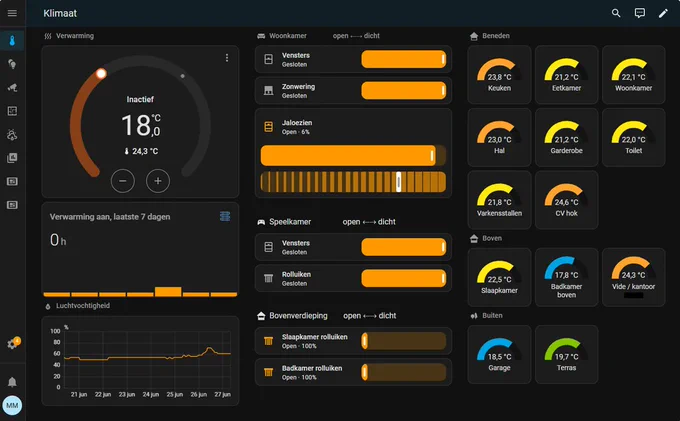Open the Hal temperature gauge
The height and width of the screenshot is (421, 680).
tap(499, 137)
